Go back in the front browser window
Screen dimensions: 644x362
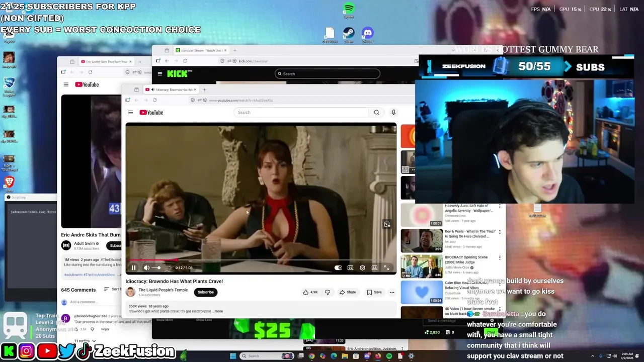coord(136,100)
